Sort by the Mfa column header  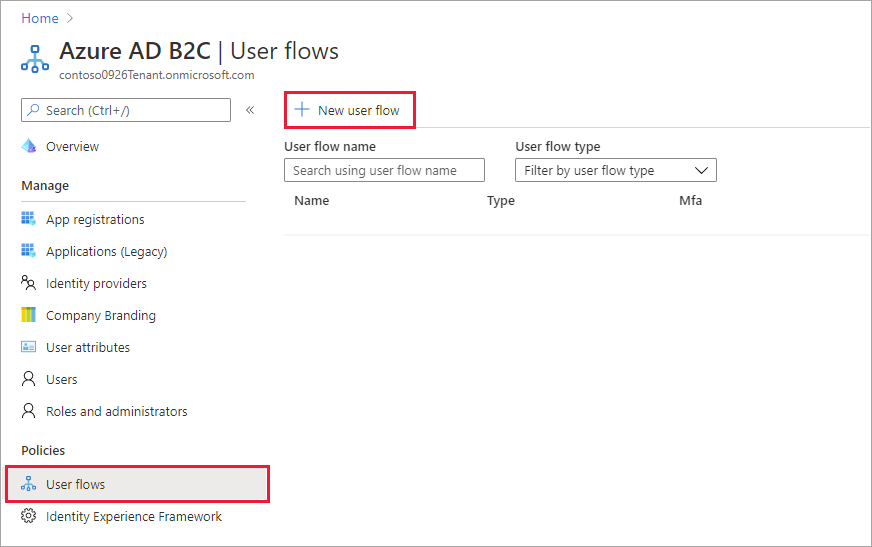[690, 200]
